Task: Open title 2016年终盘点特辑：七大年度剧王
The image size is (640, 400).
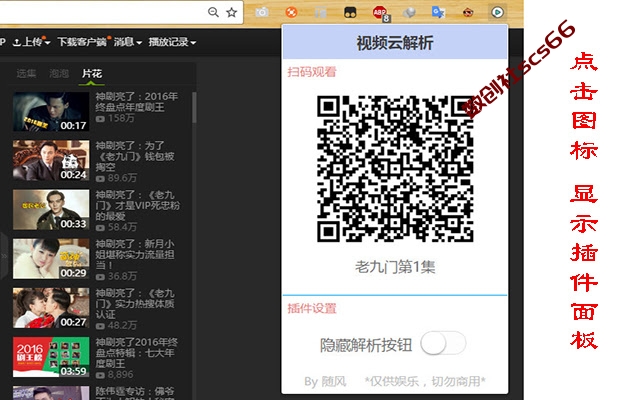Action: 137,353
